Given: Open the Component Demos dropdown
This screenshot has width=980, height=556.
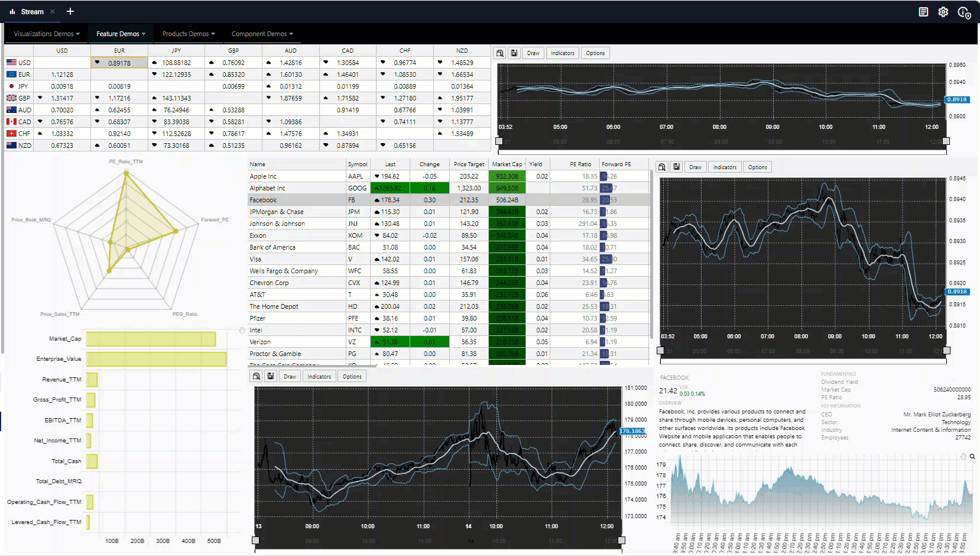Looking at the screenshot, I should click(262, 34).
